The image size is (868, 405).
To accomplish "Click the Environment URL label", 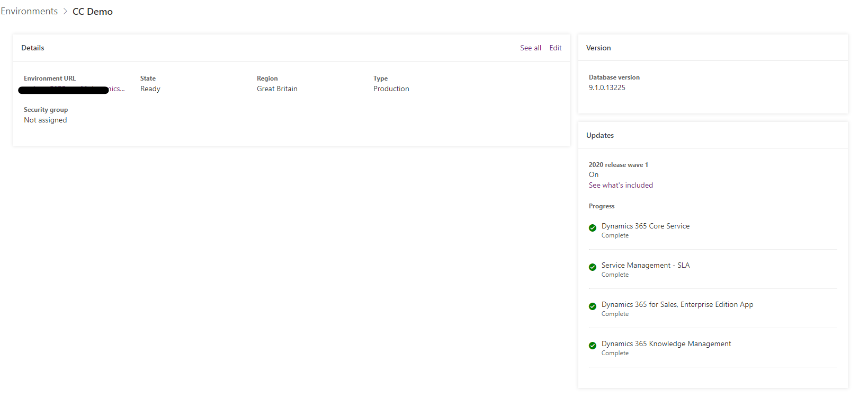I will point(50,78).
